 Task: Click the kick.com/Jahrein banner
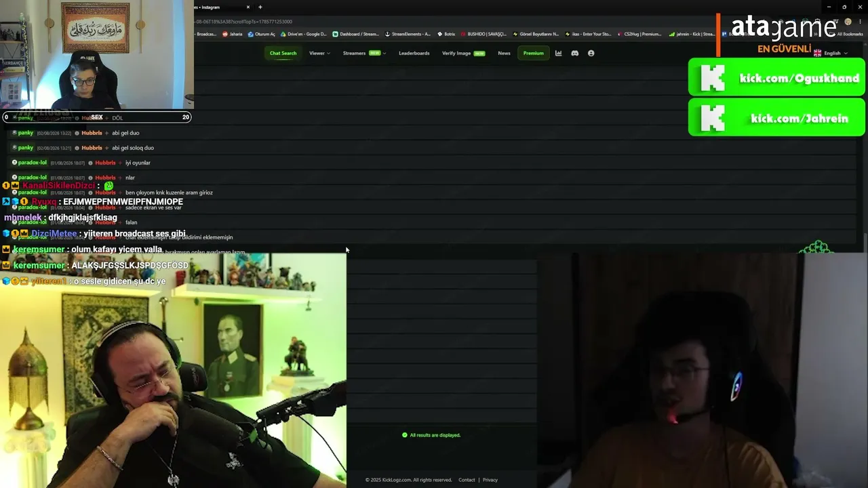pyautogui.click(x=776, y=118)
